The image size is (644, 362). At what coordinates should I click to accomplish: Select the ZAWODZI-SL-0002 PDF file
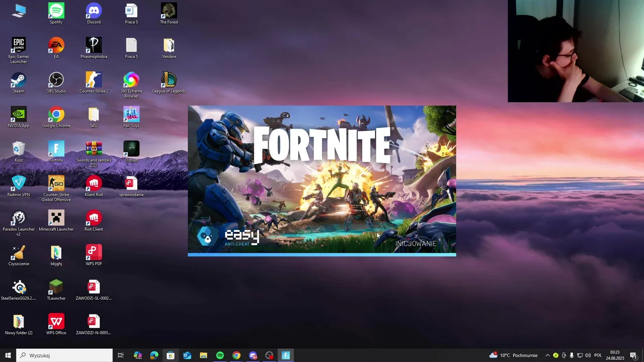[x=94, y=290]
